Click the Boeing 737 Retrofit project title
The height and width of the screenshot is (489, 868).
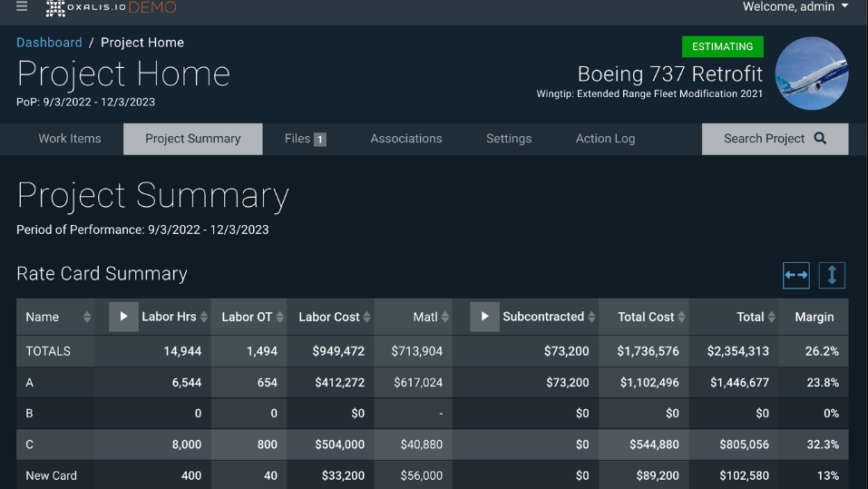[x=670, y=73]
